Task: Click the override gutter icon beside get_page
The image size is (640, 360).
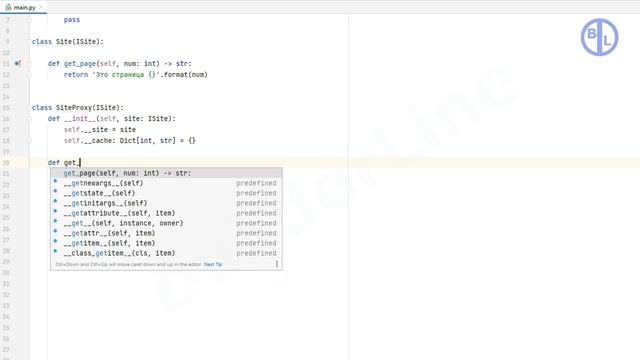Action: (17, 63)
